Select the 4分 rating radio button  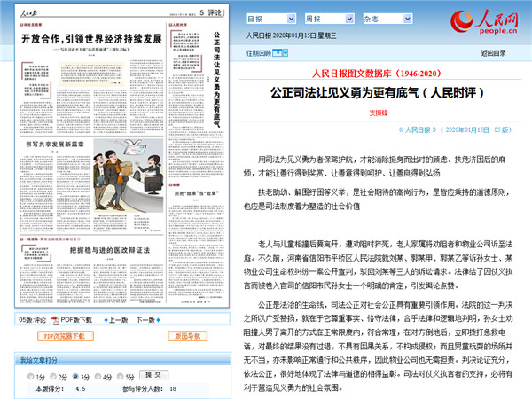point(98,376)
